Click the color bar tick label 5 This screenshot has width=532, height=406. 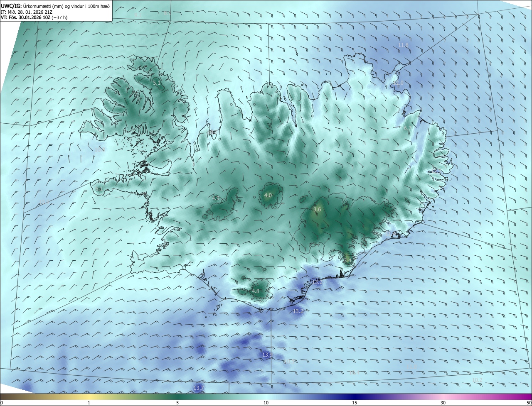pyautogui.click(x=177, y=403)
